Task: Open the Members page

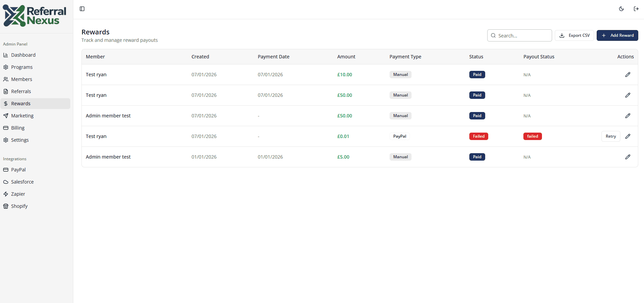Action: [x=35, y=79]
